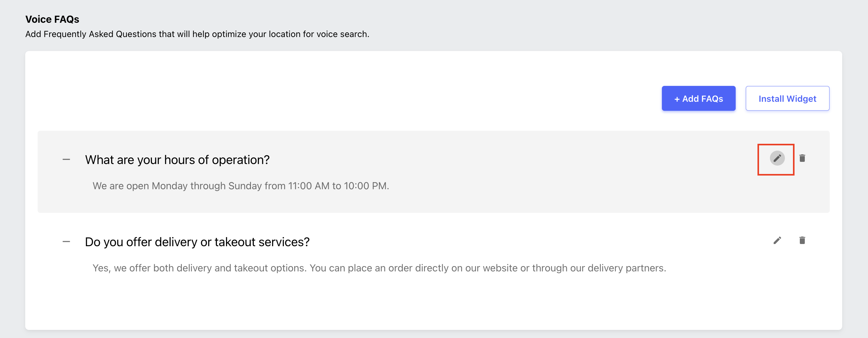
Task: Edit the hours of operation FAQ
Action: 777,158
